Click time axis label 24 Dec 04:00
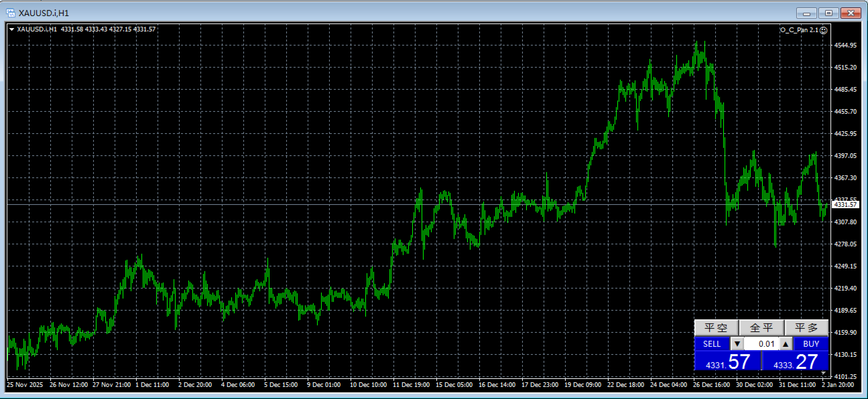The height and width of the screenshot is (399, 868). pyautogui.click(x=669, y=385)
